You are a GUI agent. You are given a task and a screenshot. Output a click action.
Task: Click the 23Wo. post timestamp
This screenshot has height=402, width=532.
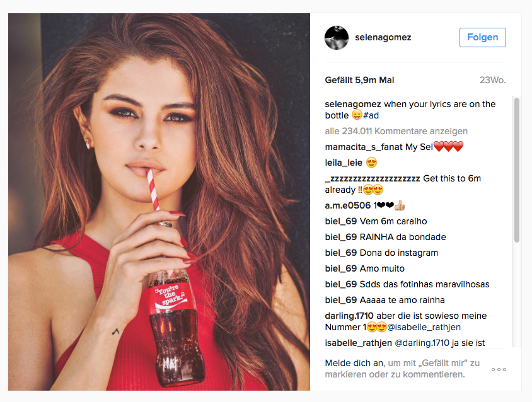tap(492, 80)
